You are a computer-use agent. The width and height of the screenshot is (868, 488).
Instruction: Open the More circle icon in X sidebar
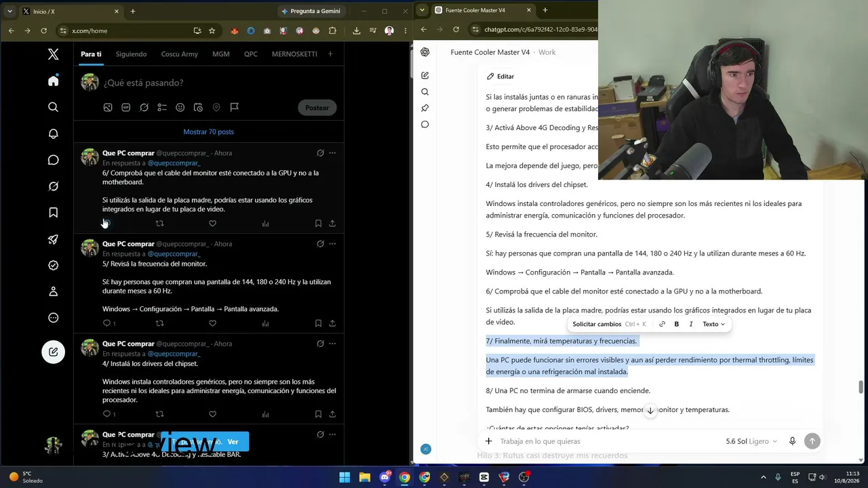pos(54,318)
